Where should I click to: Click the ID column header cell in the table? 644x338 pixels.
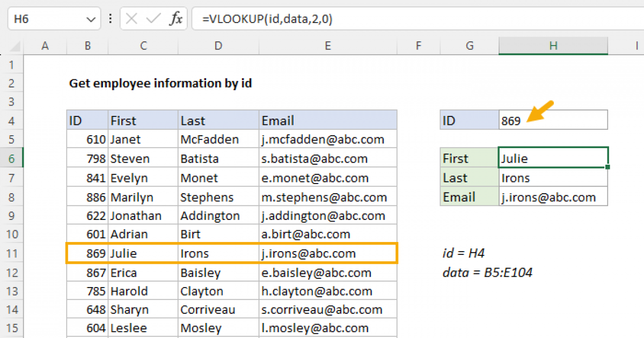pyautogui.click(x=87, y=120)
